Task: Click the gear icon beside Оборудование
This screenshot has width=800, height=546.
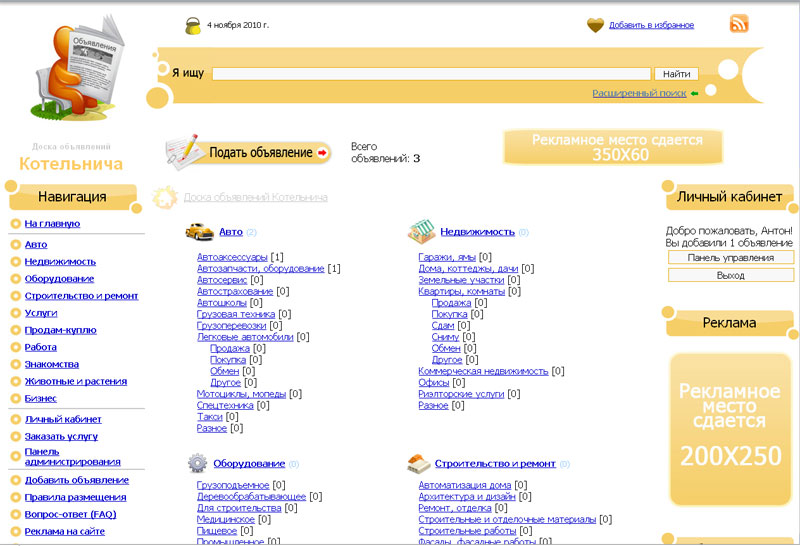Action: point(197,463)
